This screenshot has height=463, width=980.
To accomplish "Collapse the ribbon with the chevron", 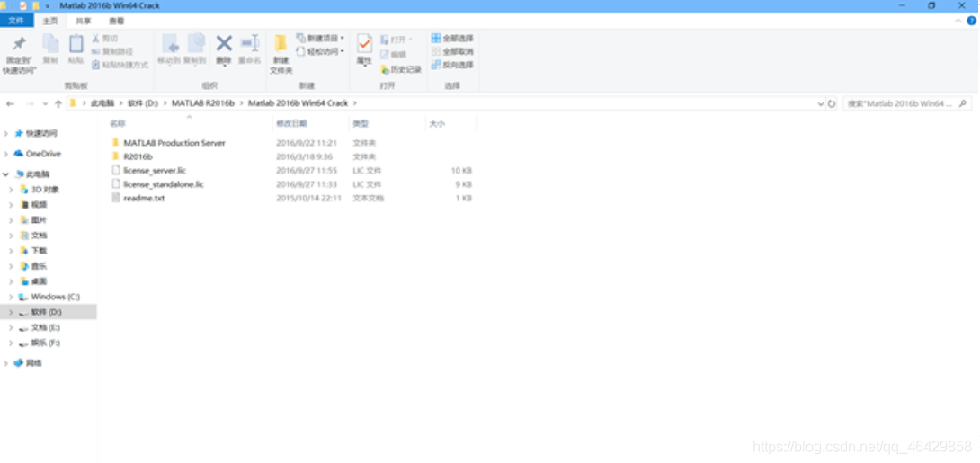I will coord(958,21).
